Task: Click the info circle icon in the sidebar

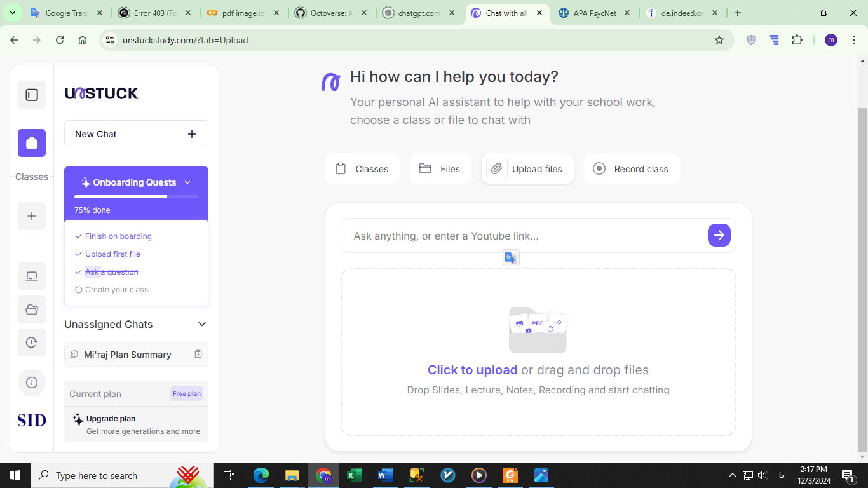Action: coord(32,383)
